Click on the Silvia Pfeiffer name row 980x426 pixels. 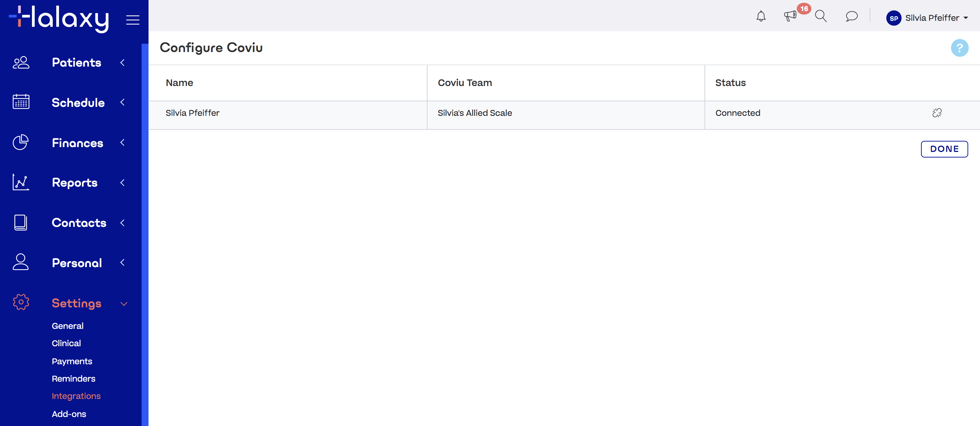point(193,113)
